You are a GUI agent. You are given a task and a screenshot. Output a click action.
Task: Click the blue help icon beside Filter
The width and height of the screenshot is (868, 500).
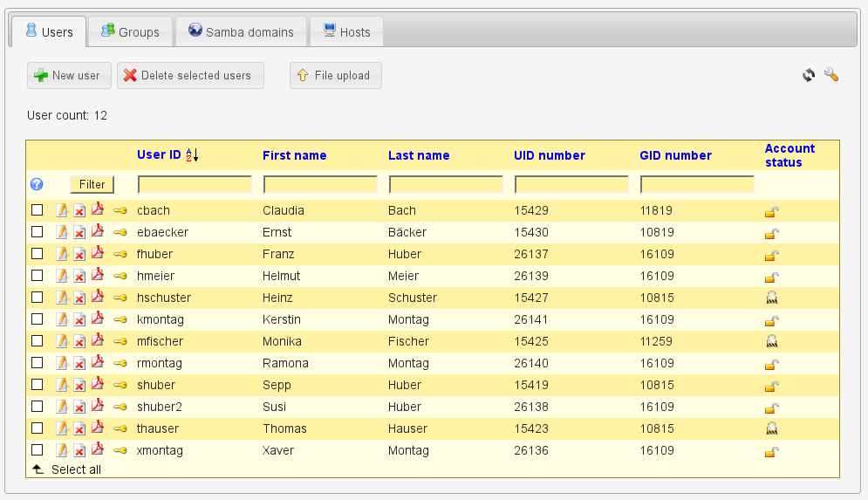click(x=37, y=184)
